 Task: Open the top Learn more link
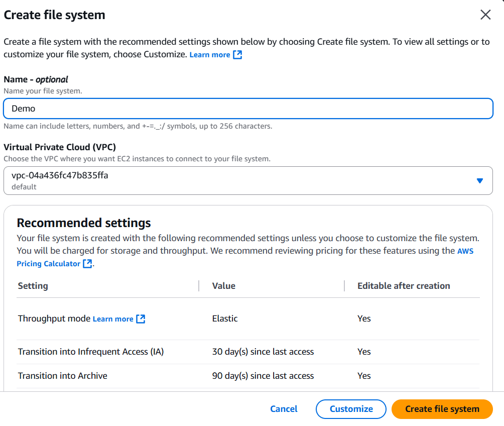209,55
